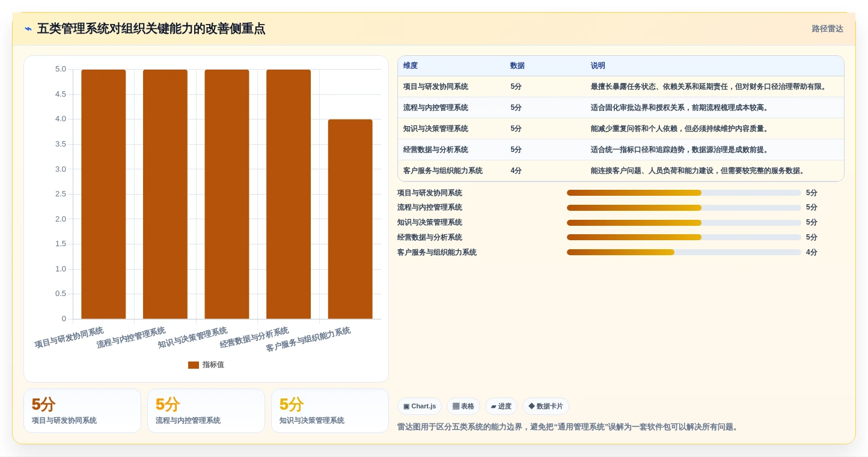Click description starting 最擅长暴露任务状态
The image size is (868, 457).
coord(710,87)
